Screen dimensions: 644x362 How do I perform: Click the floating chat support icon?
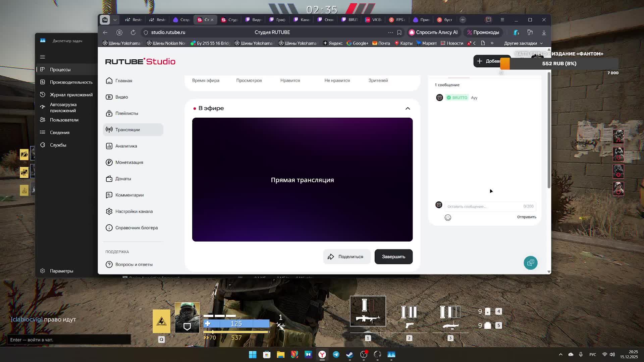coord(530,263)
